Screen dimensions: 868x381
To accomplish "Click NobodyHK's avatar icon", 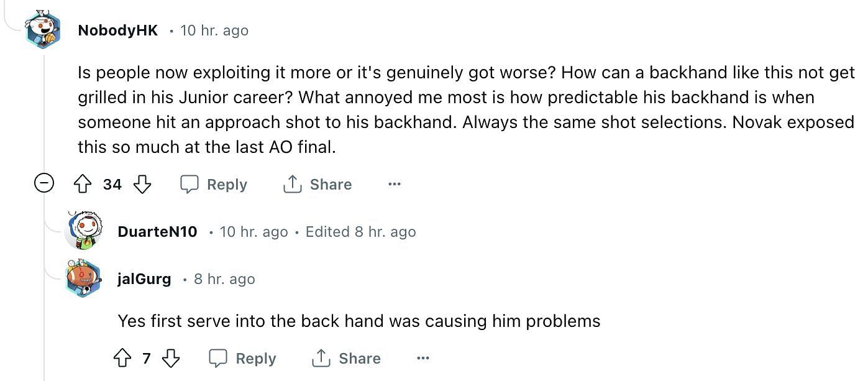I will point(43,29).
